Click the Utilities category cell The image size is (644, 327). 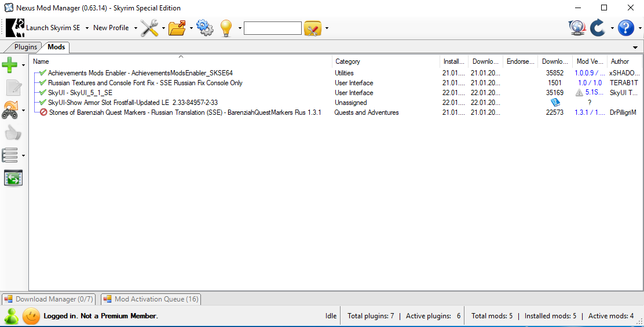(344, 73)
